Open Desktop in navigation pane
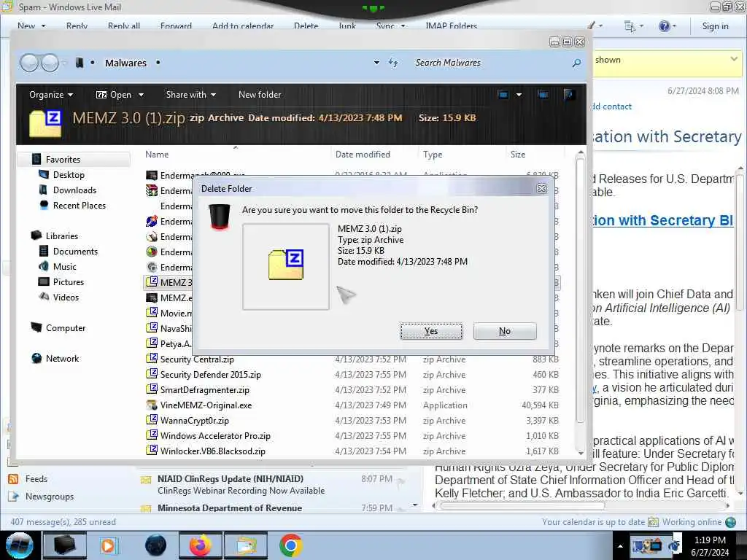Image resolution: width=747 pixels, height=560 pixels. tap(69, 175)
